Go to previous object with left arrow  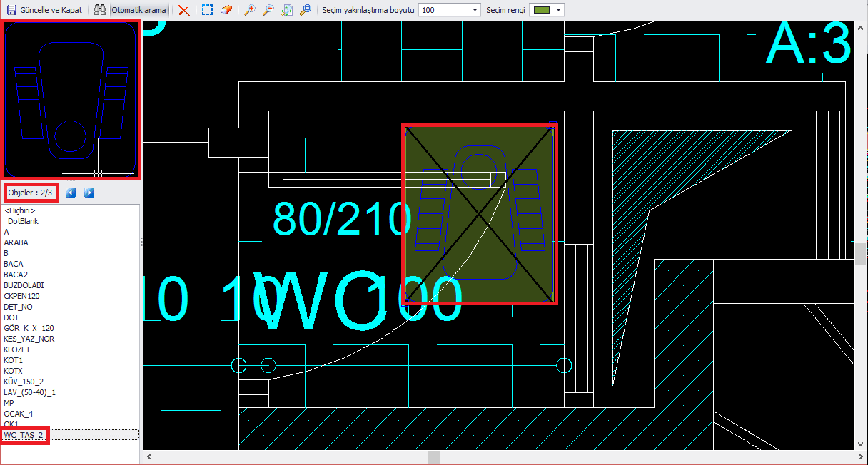(69, 192)
